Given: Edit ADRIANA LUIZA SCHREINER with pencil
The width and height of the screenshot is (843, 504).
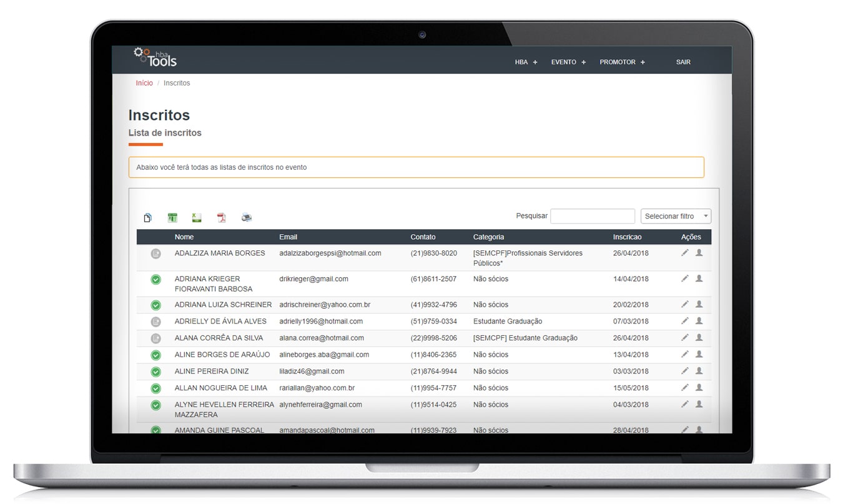Looking at the screenshot, I should tap(685, 304).
